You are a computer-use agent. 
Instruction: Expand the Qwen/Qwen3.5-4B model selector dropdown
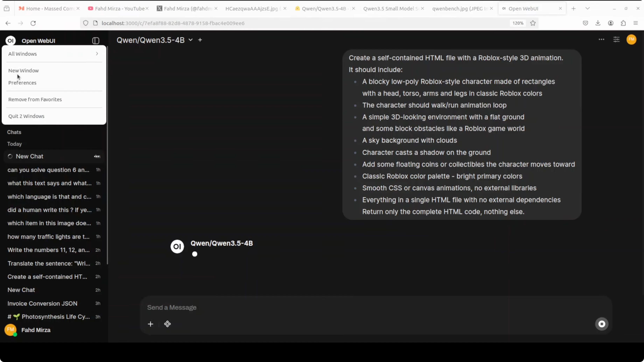coord(191,40)
